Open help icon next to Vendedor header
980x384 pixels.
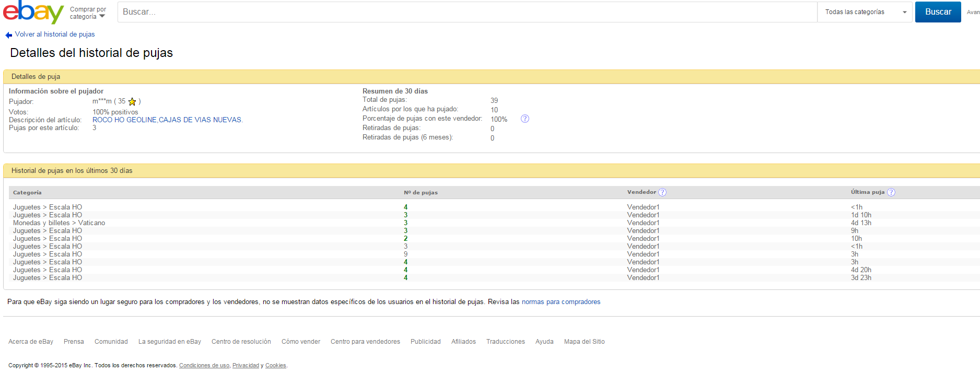tap(662, 192)
